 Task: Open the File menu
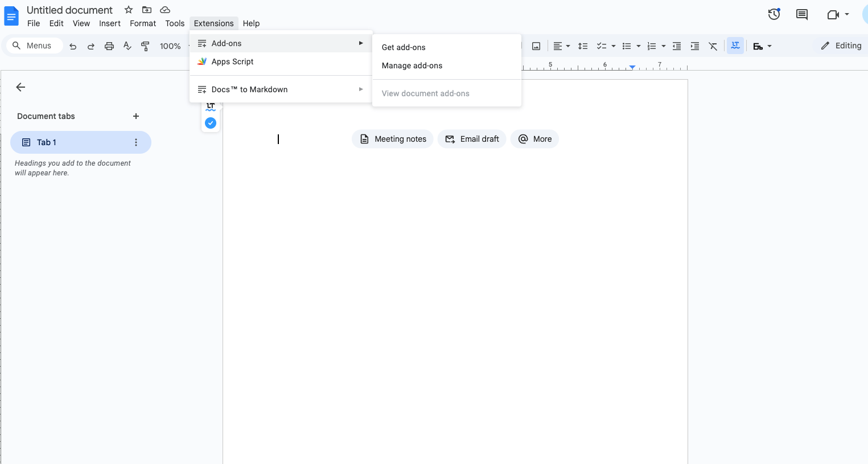(34, 23)
